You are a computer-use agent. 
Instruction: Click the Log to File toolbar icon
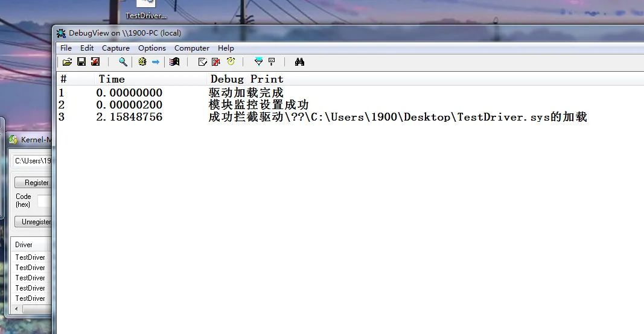point(95,62)
